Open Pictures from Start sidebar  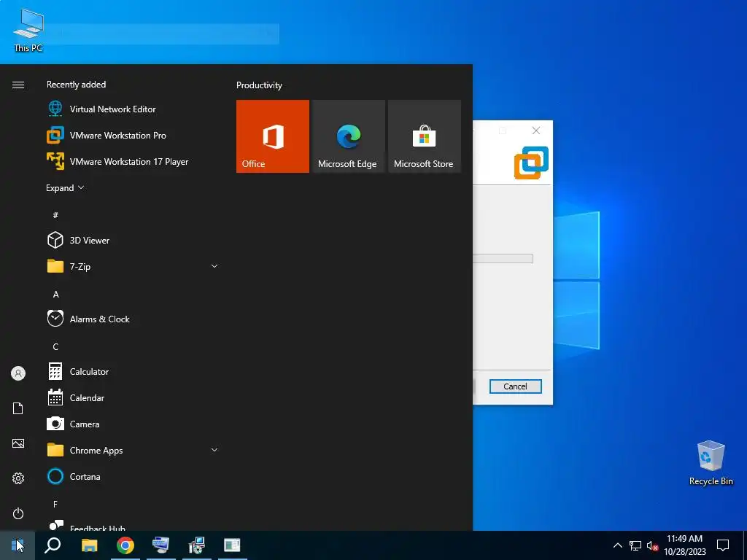click(18, 443)
